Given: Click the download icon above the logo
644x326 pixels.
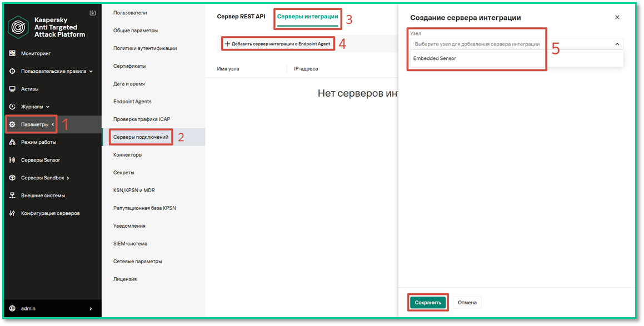Looking at the screenshot, I should (92, 13).
